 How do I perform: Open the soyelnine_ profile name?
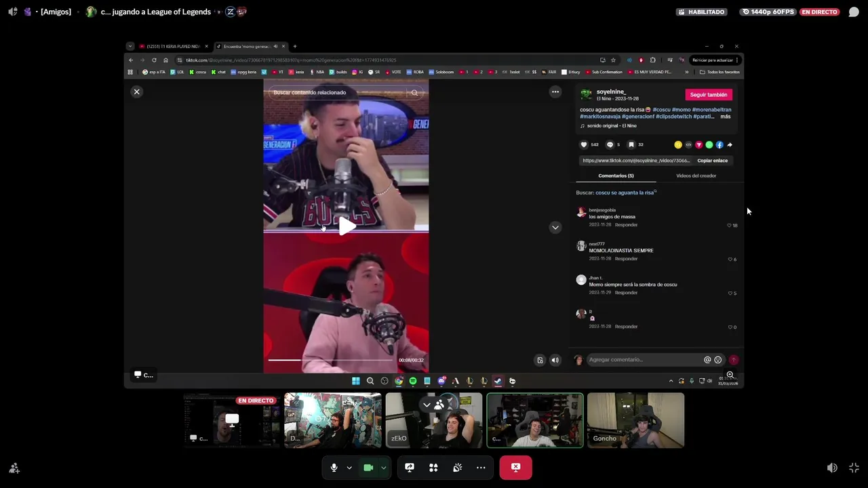point(611,91)
